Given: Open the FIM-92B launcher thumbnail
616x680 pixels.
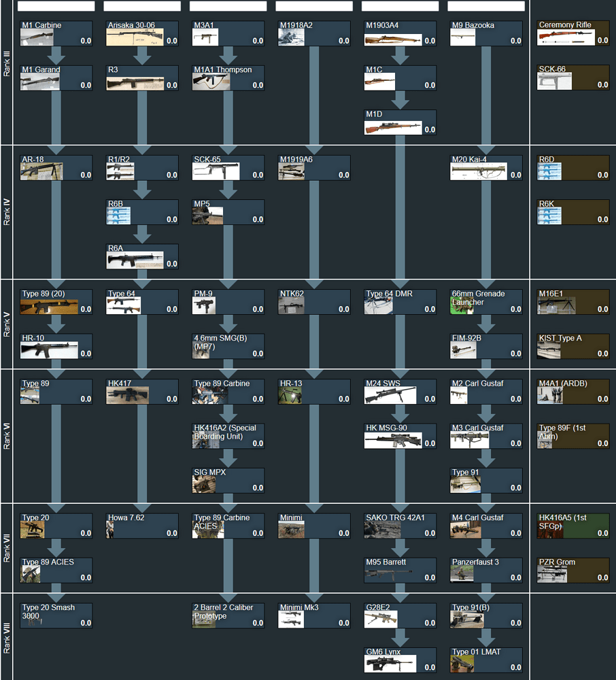Looking at the screenshot, I should pyautogui.click(x=464, y=350).
